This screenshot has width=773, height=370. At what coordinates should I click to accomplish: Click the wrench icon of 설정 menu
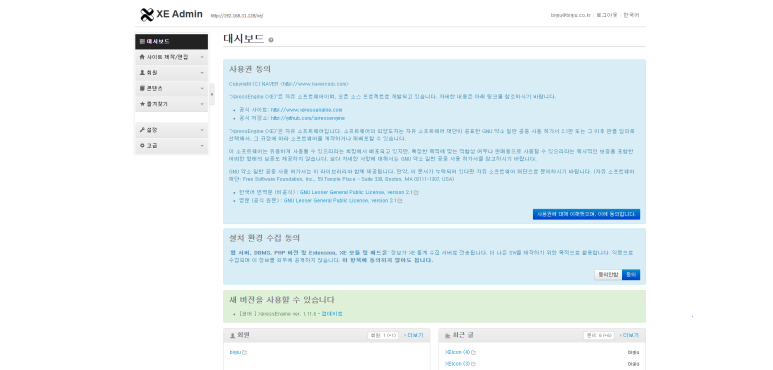142,130
